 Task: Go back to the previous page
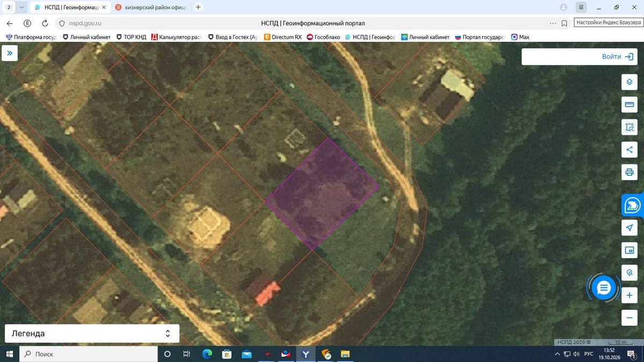click(9, 24)
